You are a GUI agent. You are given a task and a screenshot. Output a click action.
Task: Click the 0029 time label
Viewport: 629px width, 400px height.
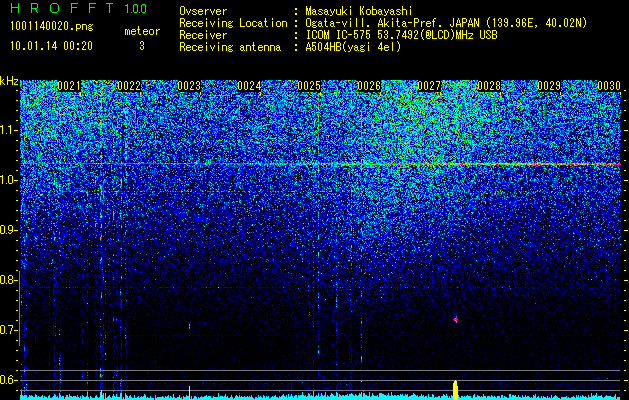[x=549, y=86]
